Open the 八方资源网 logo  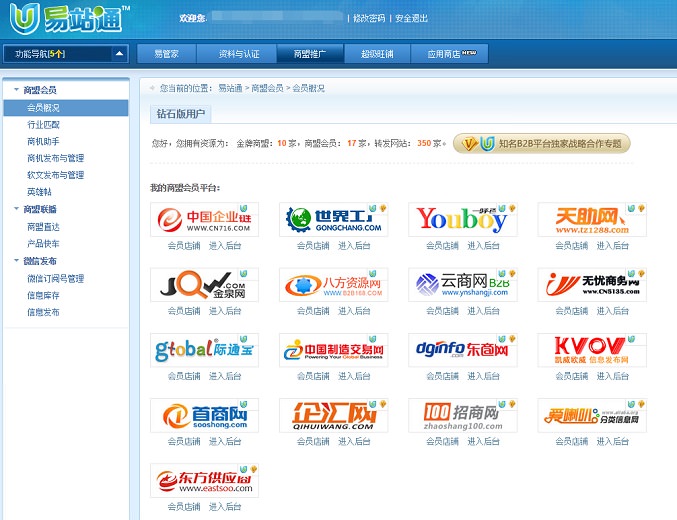pos(333,285)
